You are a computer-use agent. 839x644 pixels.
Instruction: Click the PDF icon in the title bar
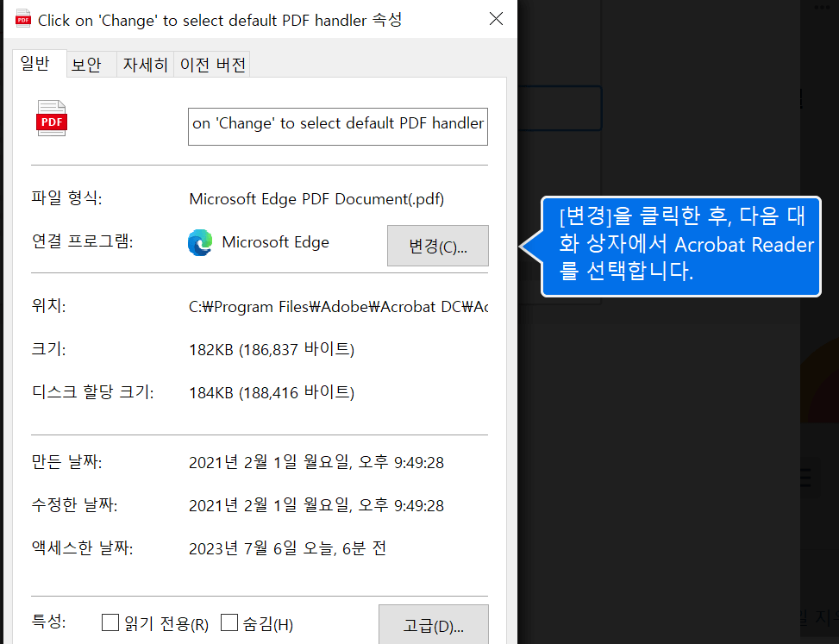coord(23,19)
